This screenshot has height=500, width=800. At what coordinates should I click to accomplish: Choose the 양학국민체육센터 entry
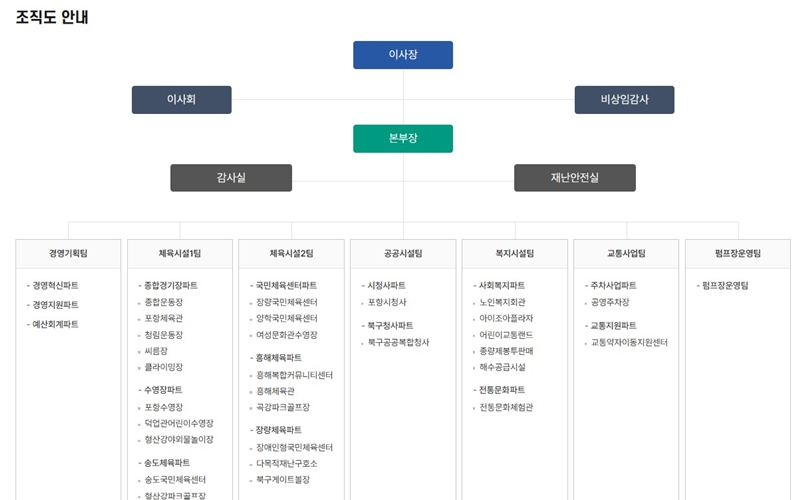click(287, 318)
